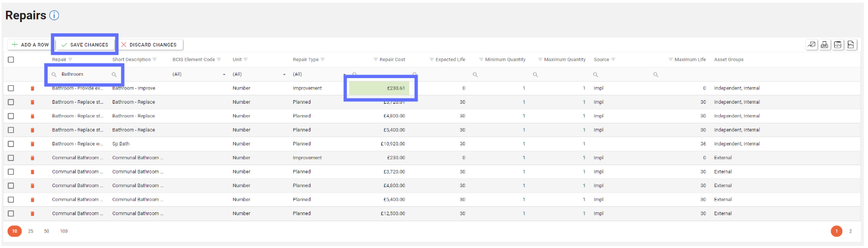The height and width of the screenshot is (248, 868).
Task: Click the Repair filter field containing Bathroom
Action: 85,75
